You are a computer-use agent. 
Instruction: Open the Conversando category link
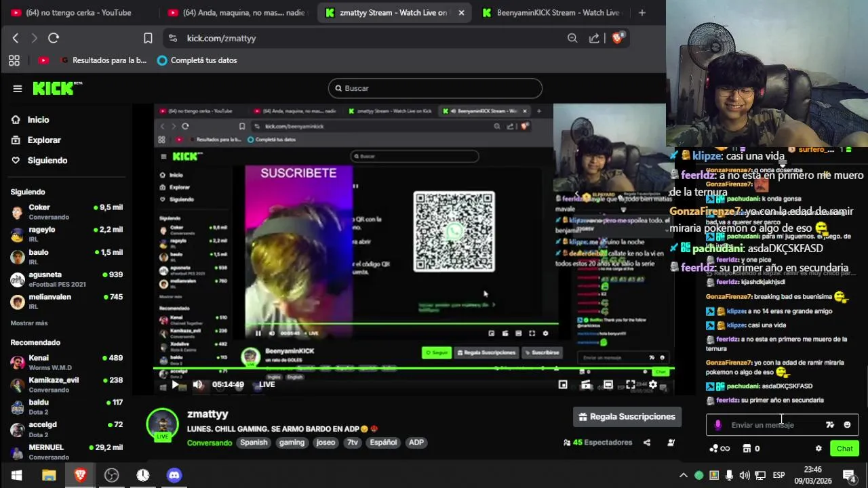coord(210,443)
